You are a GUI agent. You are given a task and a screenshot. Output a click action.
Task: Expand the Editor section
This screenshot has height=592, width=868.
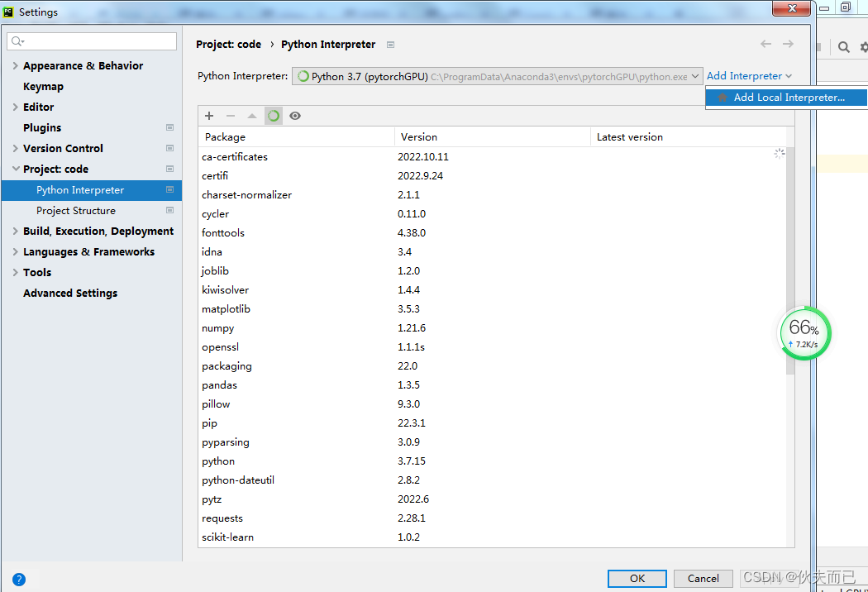[x=15, y=107]
